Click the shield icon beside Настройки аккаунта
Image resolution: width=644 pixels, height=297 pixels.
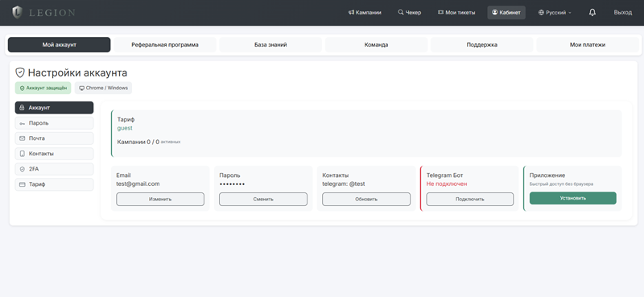click(x=19, y=73)
